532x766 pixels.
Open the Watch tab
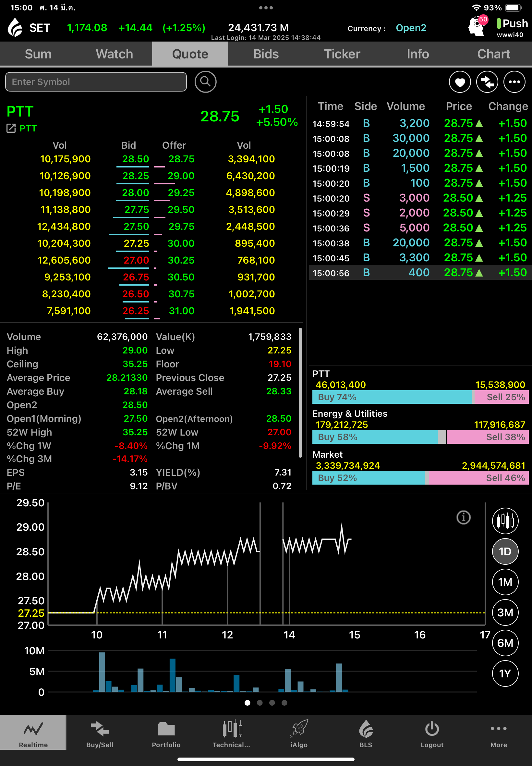click(114, 54)
